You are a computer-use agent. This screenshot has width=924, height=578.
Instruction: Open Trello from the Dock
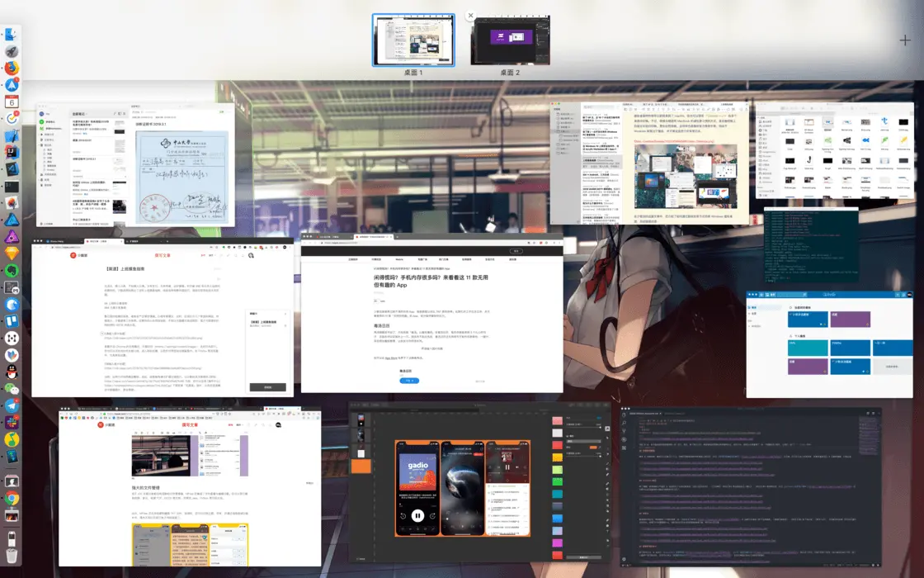click(12, 321)
